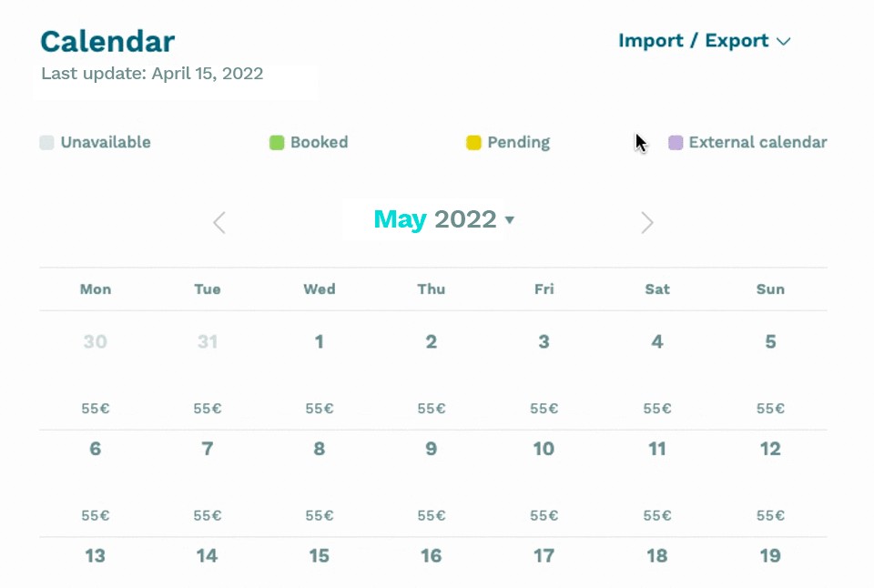Pick May 7 in Tuesday column

208,449
